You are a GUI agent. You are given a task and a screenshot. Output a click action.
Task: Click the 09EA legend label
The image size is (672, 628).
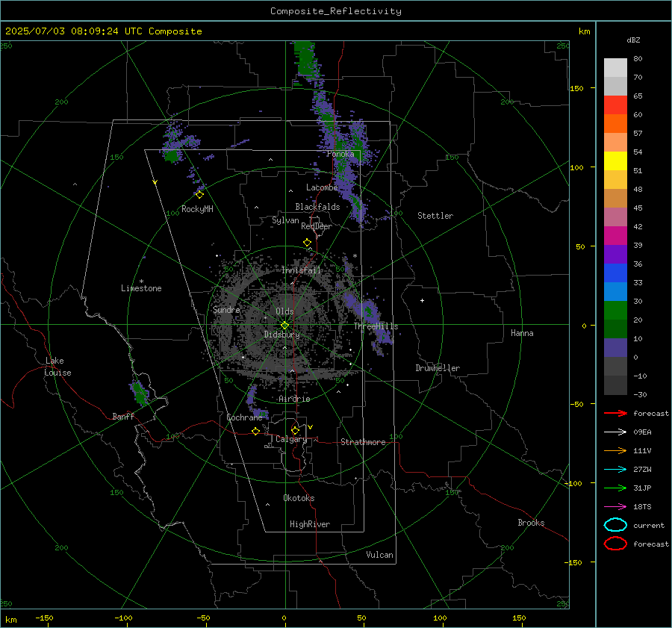pos(642,432)
